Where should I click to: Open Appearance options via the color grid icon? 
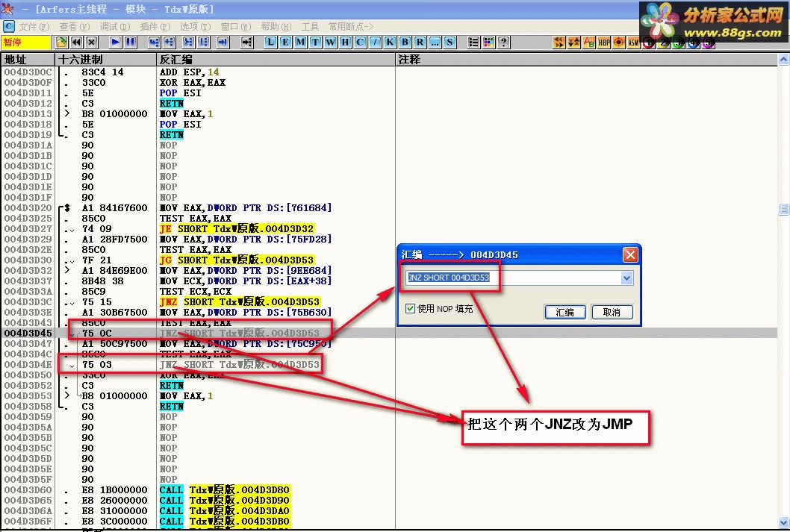pos(489,43)
